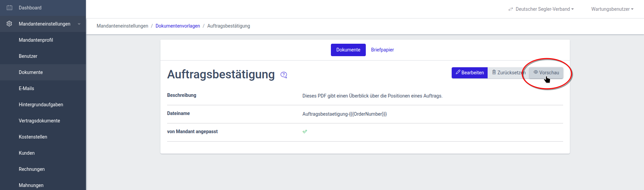Open Benutzer in the sidebar
This screenshot has height=190, width=644.
(x=28, y=56)
